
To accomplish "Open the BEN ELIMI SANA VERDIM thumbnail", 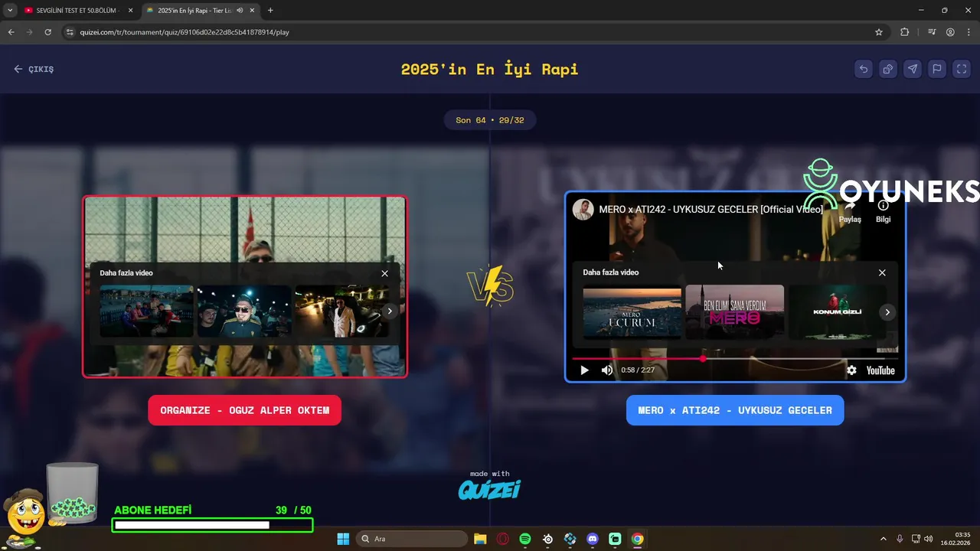I will click(x=735, y=311).
